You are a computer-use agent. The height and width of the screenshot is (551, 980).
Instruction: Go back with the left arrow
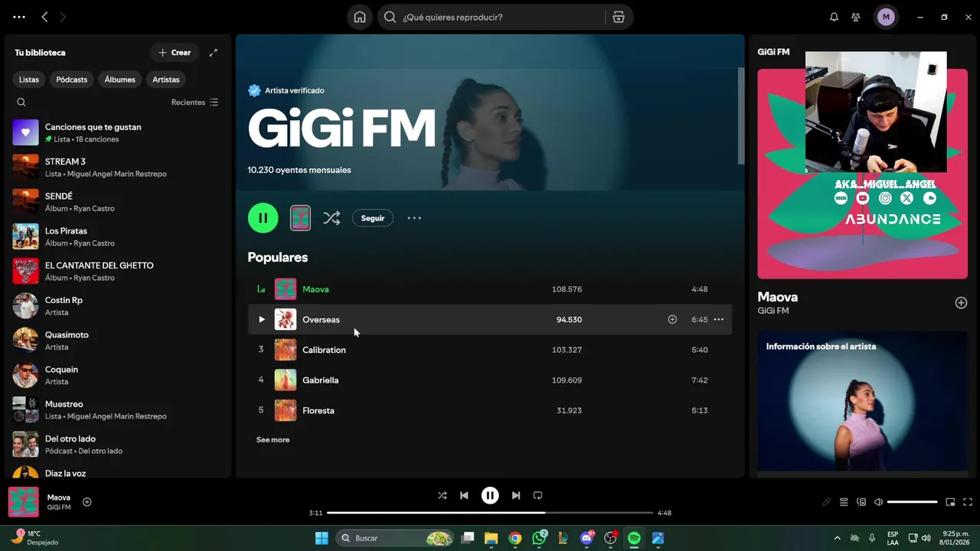[44, 17]
